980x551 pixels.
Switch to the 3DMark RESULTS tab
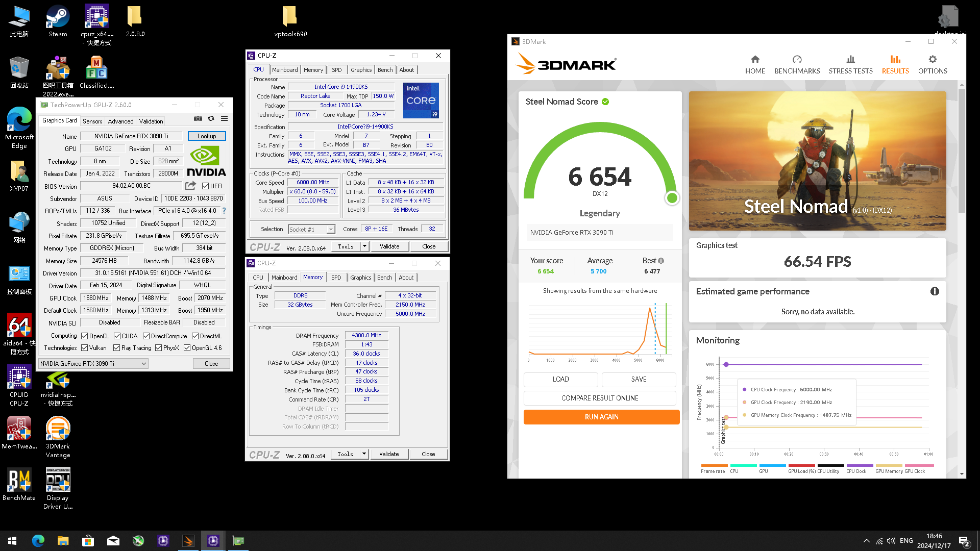point(895,65)
